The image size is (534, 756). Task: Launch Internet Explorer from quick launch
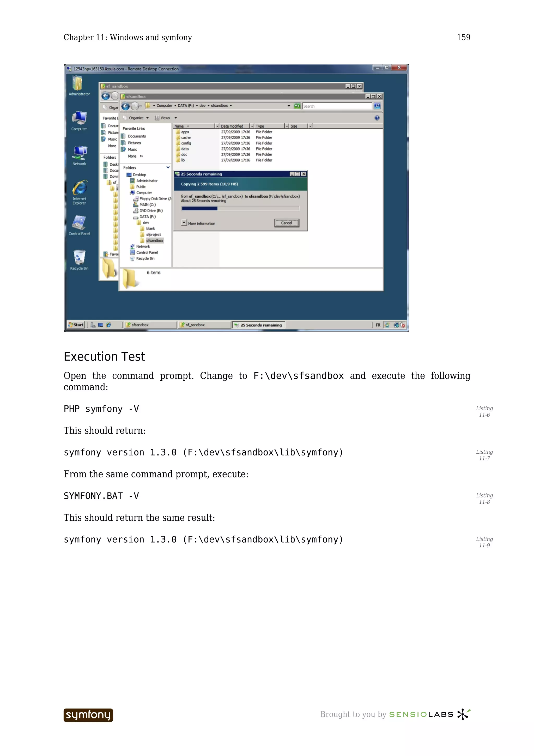[108, 325]
